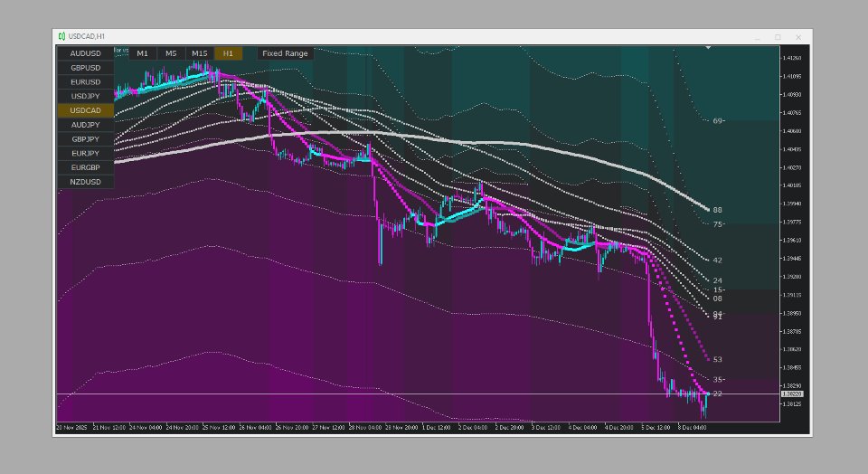Screen dimensions: 868x474
Task: Click the 1.41260 price scale label
Action: tap(792, 58)
